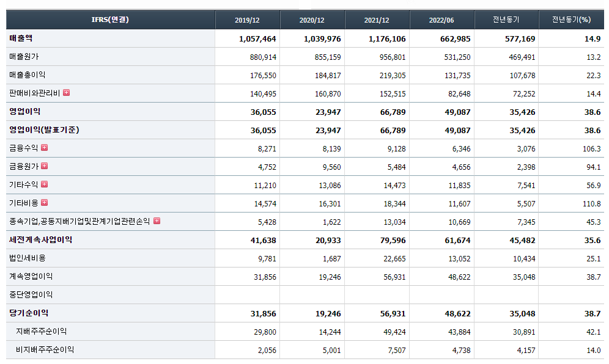Screen dimensions: 609x364
Task: Select the 82,648 cell
Action: (x=459, y=94)
